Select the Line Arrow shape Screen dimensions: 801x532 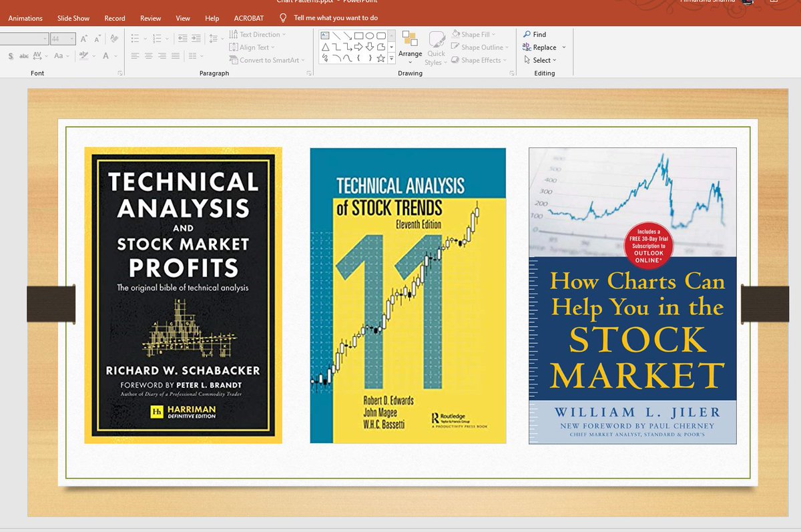[x=347, y=35]
